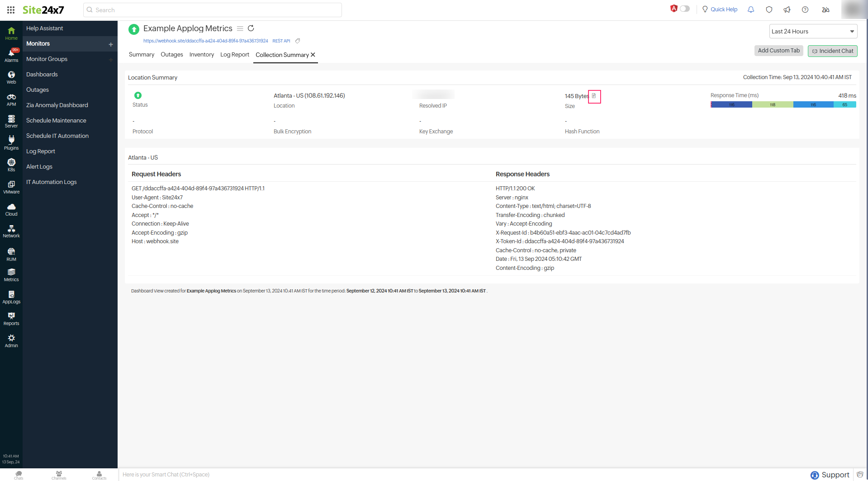Click the response time distribution bar

point(783,104)
